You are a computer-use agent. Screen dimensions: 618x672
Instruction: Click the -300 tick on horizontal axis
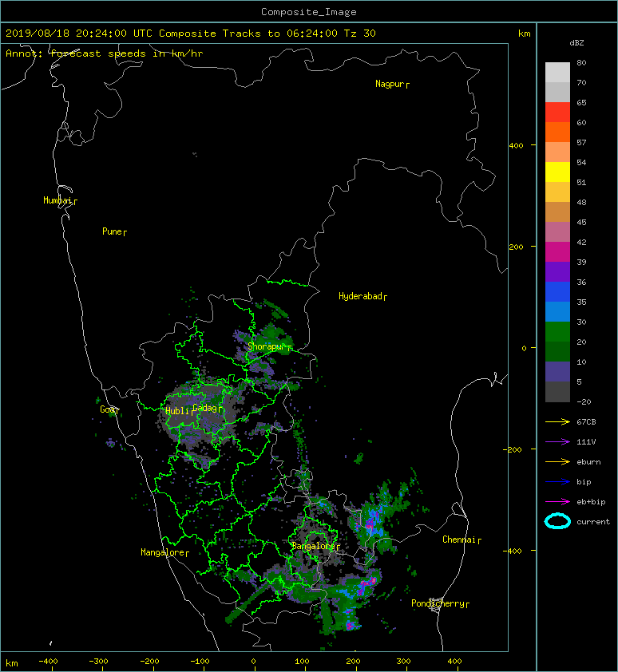[98, 662]
